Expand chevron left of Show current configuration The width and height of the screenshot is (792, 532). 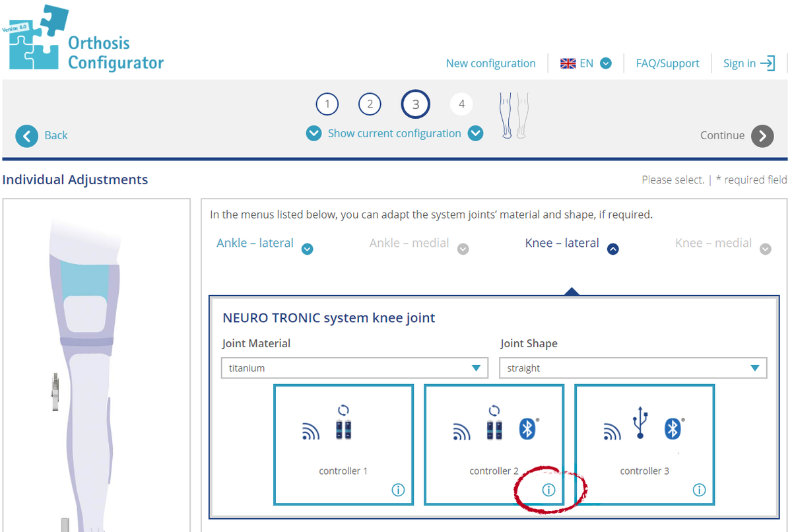coord(313,133)
